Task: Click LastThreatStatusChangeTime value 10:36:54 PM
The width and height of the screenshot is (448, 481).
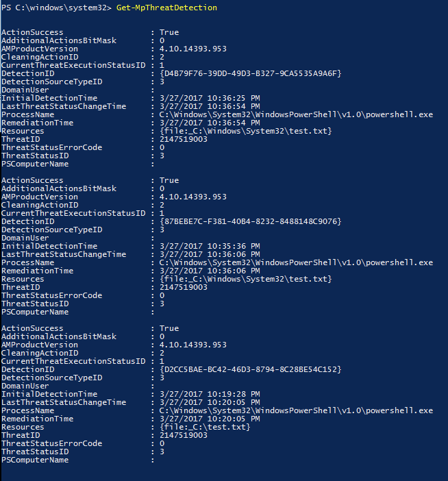Action: coord(210,106)
